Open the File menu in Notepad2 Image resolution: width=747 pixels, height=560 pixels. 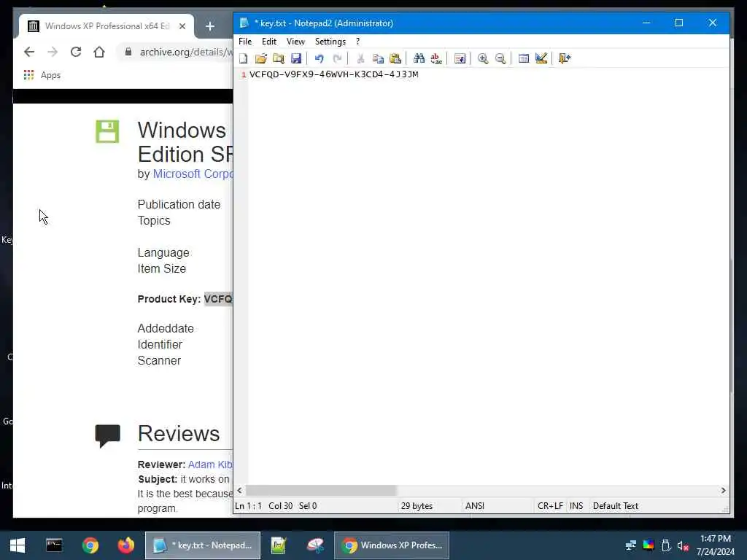point(245,42)
